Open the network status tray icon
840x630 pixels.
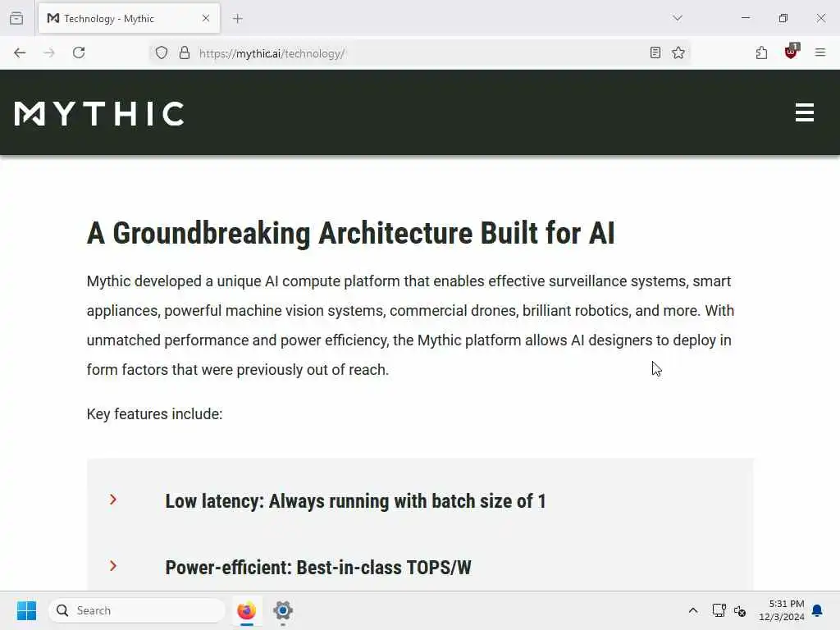(x=719, y=610)
